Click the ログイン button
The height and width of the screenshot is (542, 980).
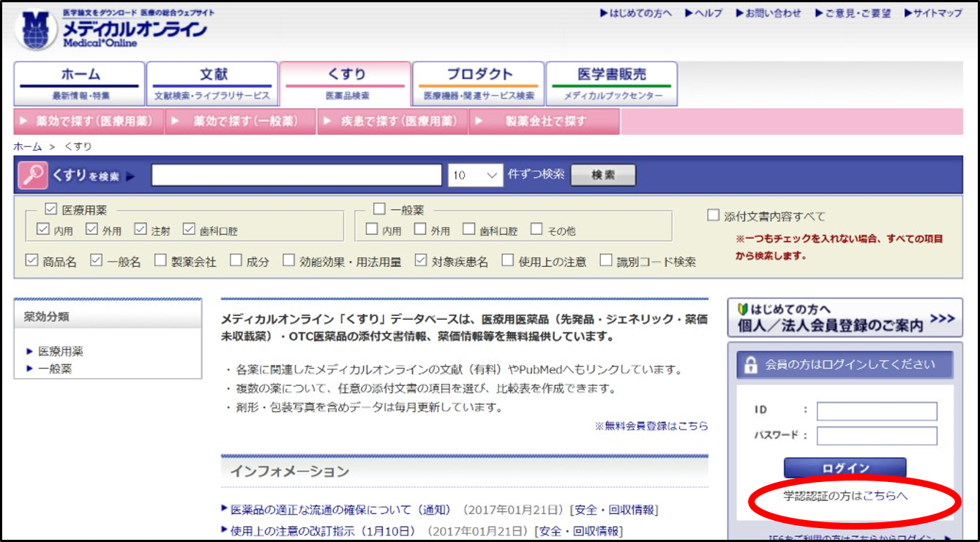(x=845, y=468)
